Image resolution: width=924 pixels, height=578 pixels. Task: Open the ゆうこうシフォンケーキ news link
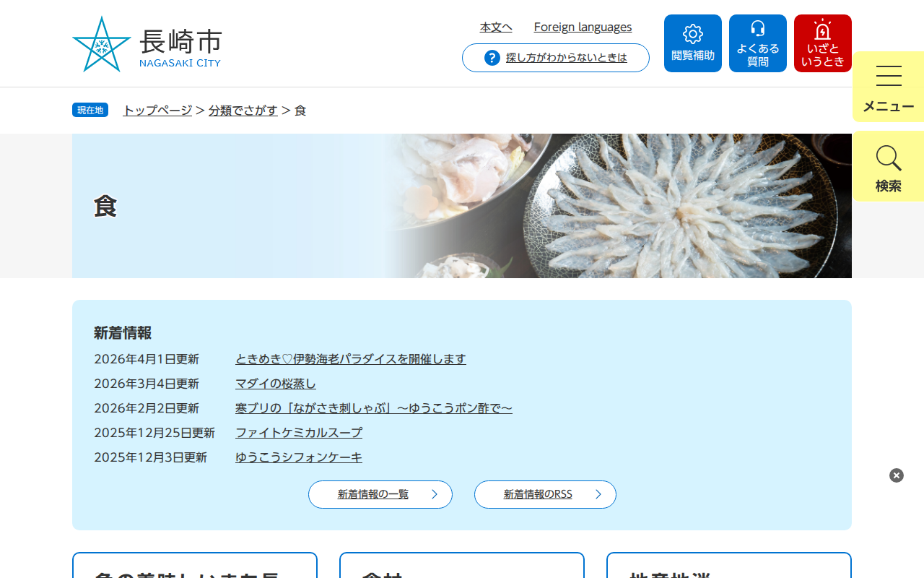299,457
